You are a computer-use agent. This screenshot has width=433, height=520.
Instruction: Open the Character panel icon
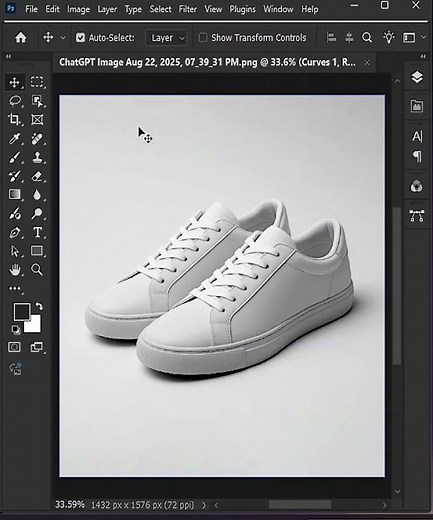(x=417, y=136)
